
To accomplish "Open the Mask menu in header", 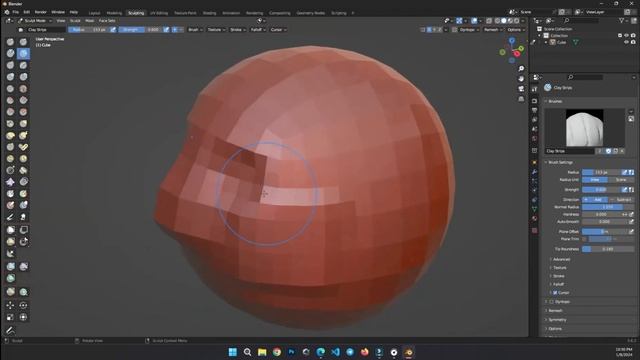I will point(89,20).
